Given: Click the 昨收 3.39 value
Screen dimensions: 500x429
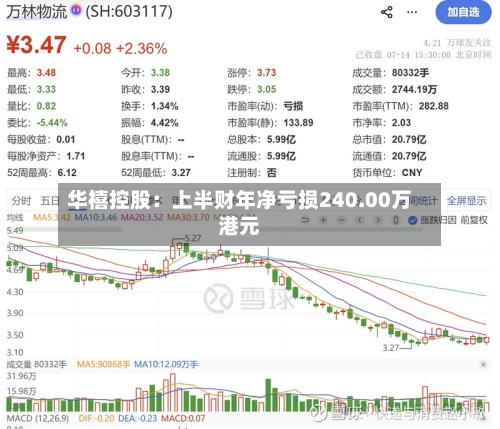Looking at the screenshot, I should coord(160,89).
